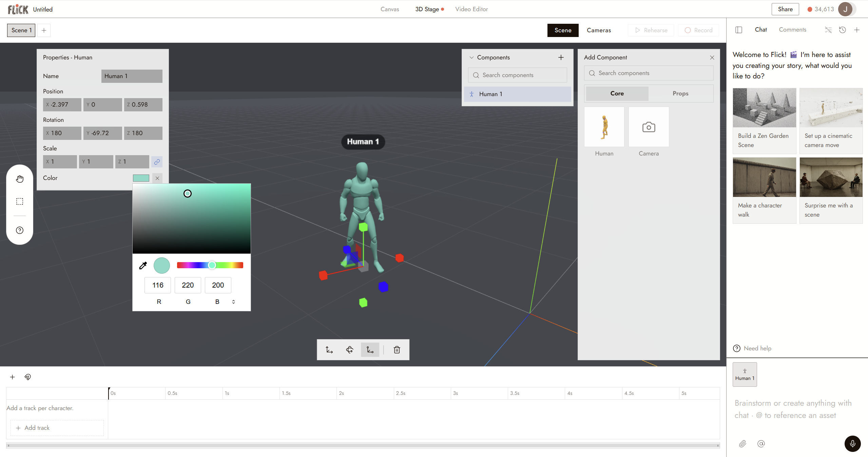Switch to the rotate gizmo tool
The width and height of the screenshot is (868, 457).
[x=350, y=350]
